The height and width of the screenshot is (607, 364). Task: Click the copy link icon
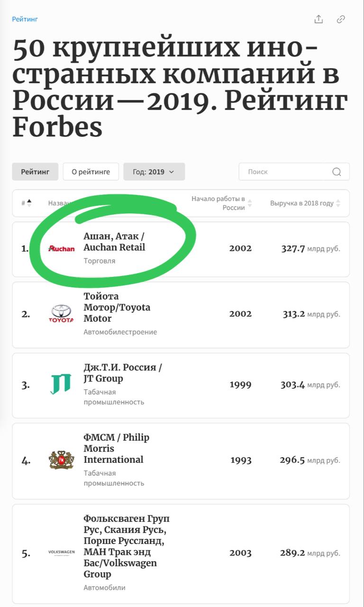[341, 19]
